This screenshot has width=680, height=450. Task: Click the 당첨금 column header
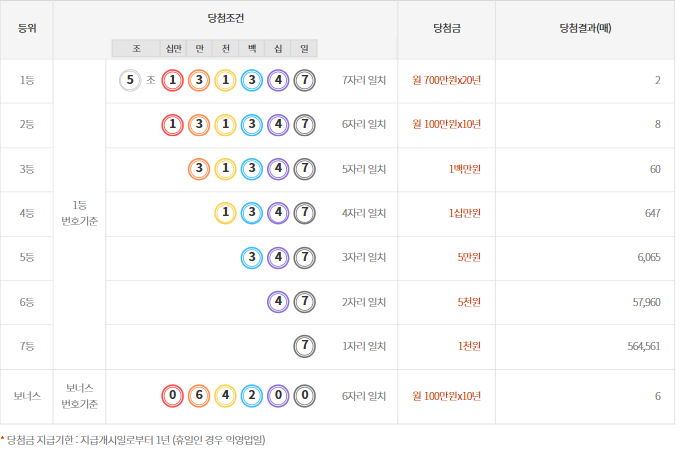[446, 29]
